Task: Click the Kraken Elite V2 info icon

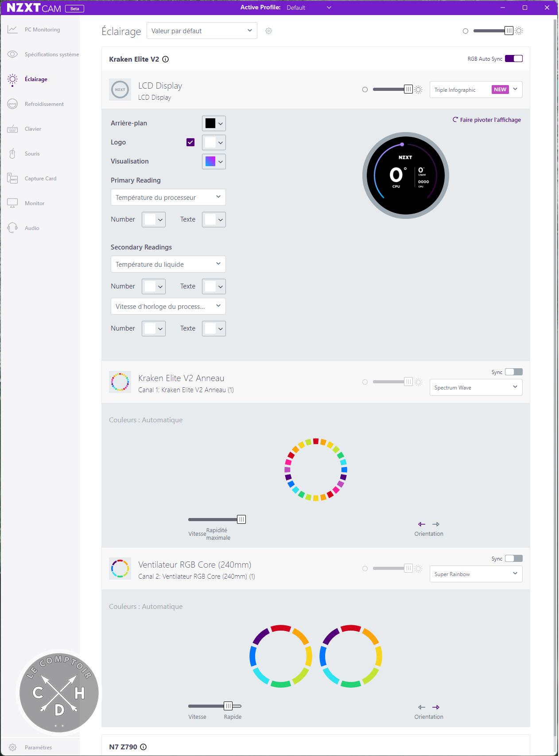Action: pyautogui.click(x=166, y=59)
